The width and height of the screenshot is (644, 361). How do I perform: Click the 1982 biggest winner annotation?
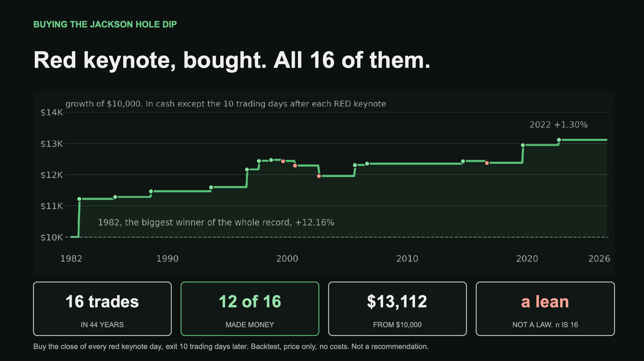(216, 222)
